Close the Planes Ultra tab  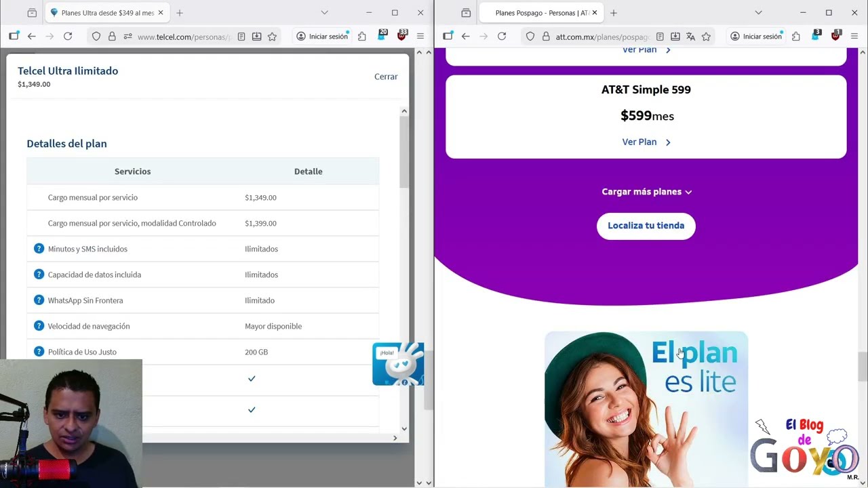pos(161,13)
